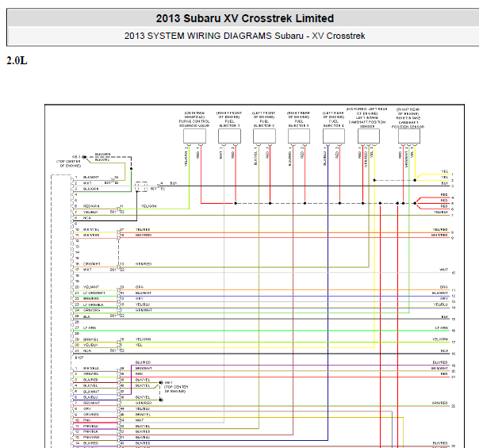The height and width of the screenshot is (448, 479).
Task: Click the 'GRY/RED' label at lower connector pin 9
Action: 91,415
